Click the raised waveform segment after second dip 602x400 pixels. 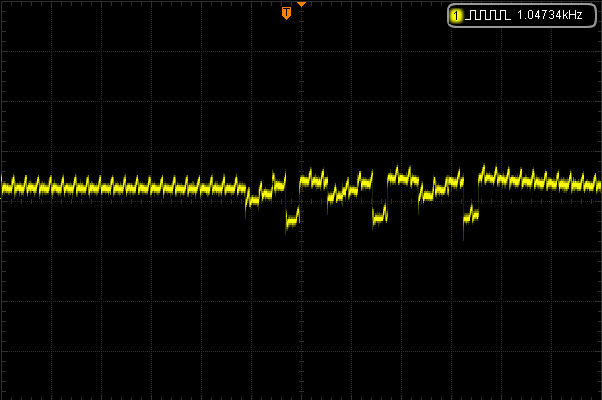click(x=402, y=177)
